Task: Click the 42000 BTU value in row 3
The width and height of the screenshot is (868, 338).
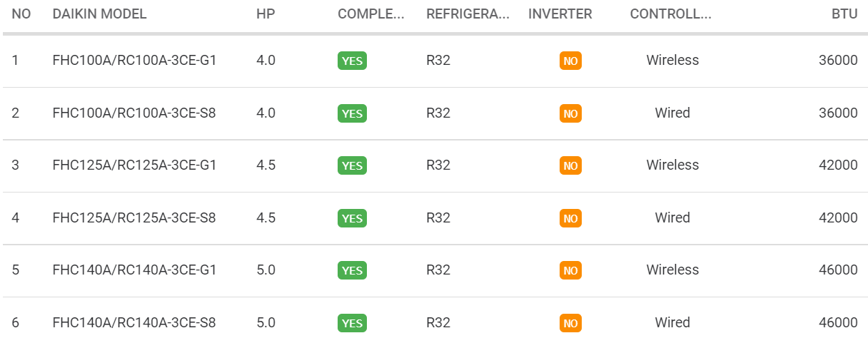Action: point(838,165)
